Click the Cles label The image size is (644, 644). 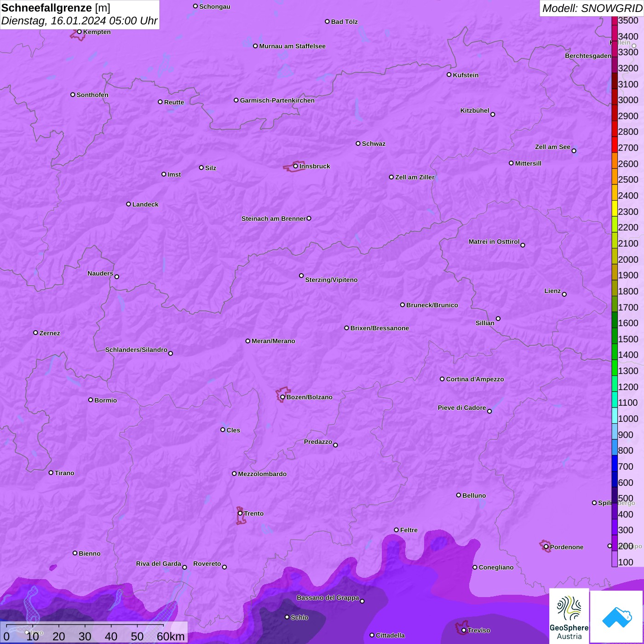(x=233, y=430)
